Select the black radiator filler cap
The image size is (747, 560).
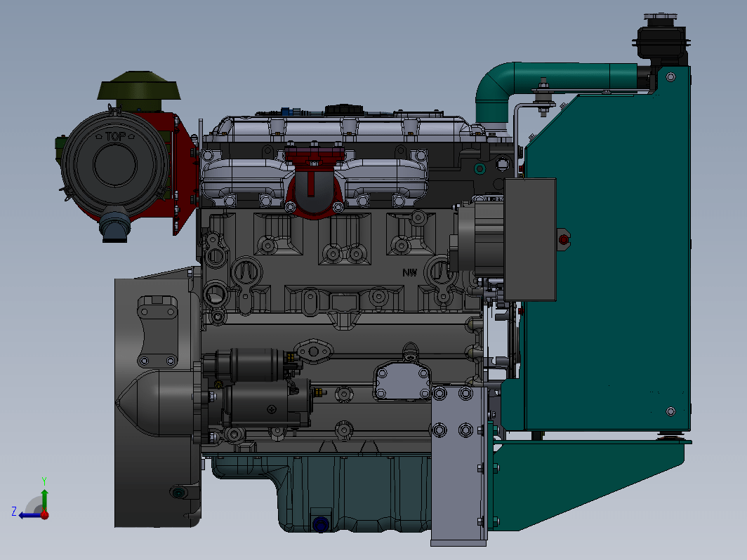point(660,20)
